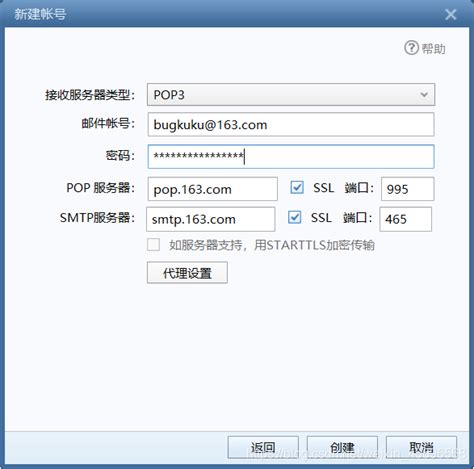Focus the bugkuku@163.com mail account field
The image size is (474, 469).
pyautogui.click(x=291, y=125)
